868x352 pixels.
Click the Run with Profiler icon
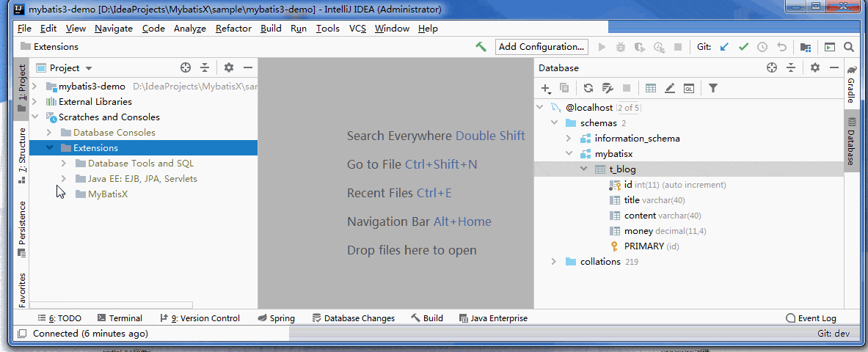pos(659,47)
